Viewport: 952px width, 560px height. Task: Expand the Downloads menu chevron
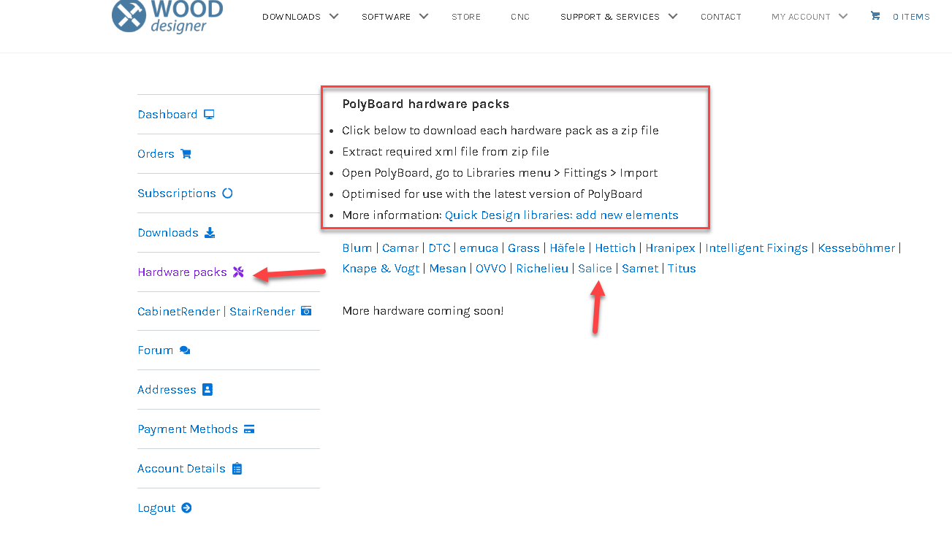pyautogui.click(x=334, y=16)
